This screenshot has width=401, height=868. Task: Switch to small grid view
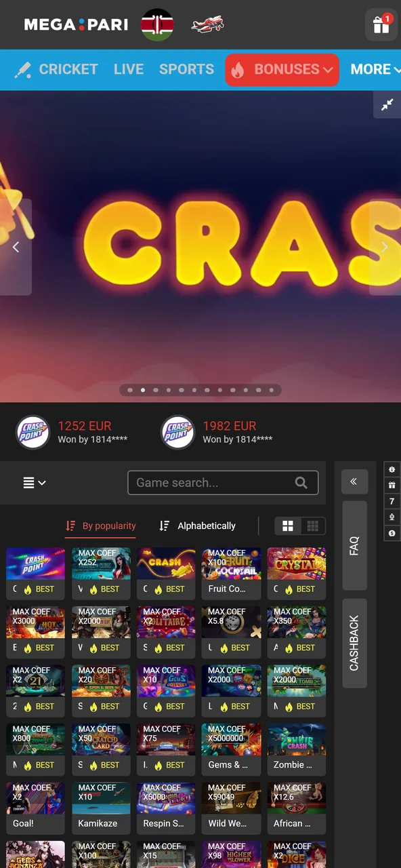click(x=313, y=526)
